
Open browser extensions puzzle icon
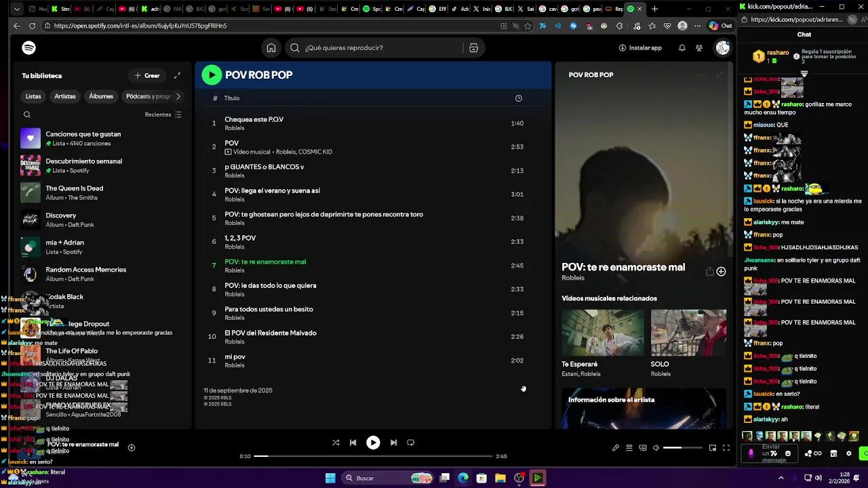[619, 26]
